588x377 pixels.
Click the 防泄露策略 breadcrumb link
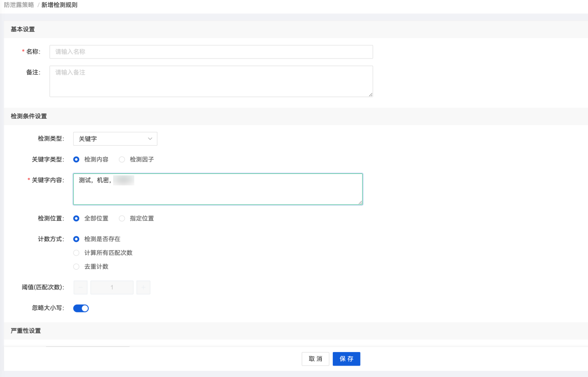19,5
